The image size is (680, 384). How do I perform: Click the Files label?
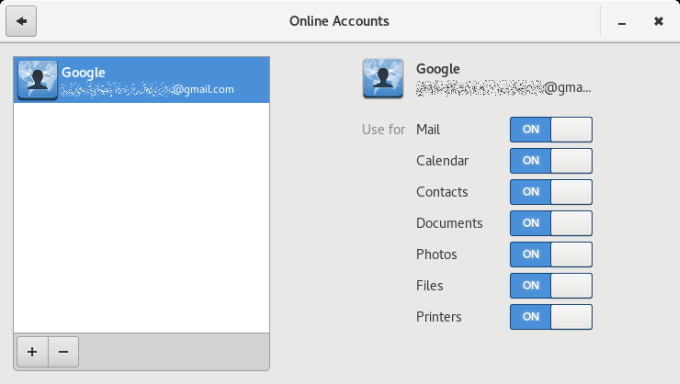[x=429, y=286]
